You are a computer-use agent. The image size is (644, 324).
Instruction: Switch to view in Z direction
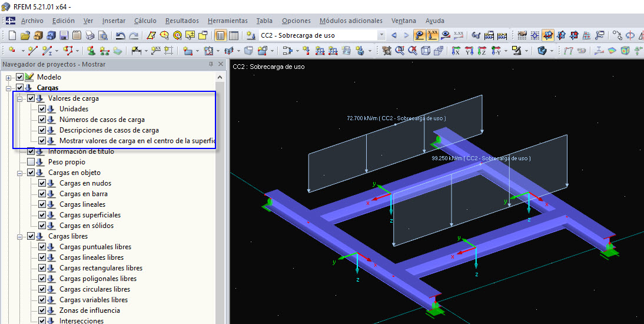click(x=482, y=51)
